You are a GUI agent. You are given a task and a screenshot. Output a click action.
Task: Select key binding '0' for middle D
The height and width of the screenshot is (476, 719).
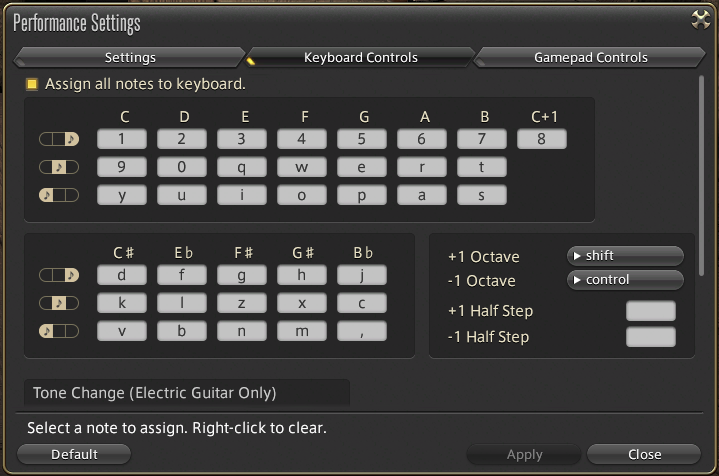[182, 167]
